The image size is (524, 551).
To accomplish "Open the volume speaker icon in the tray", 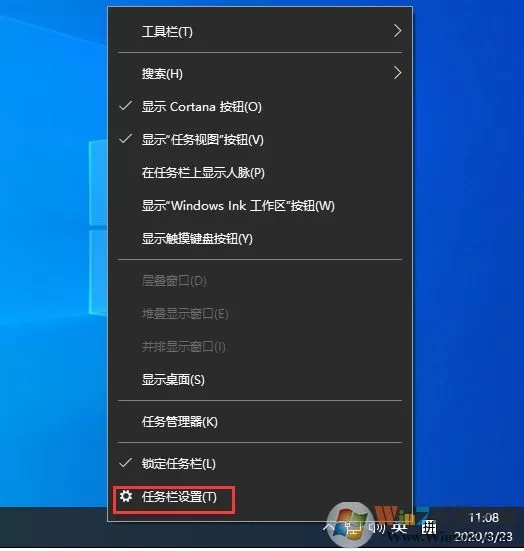I will point(376,527).
